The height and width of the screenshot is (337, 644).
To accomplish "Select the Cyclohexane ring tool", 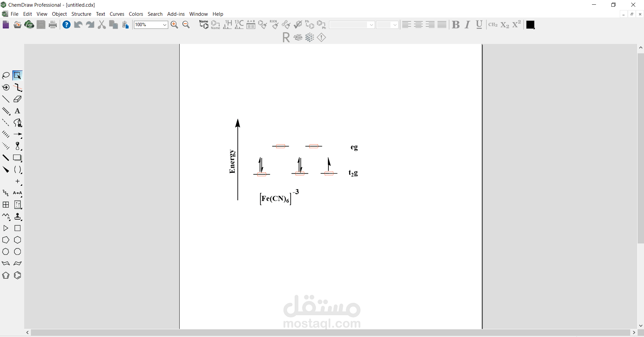I will point(17,240).
